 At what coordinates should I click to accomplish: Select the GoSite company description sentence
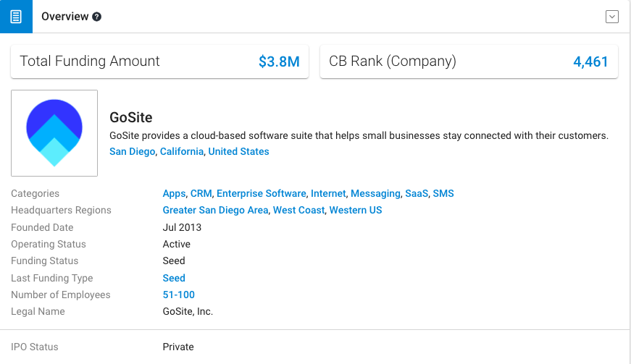click(x=359, y=136)
